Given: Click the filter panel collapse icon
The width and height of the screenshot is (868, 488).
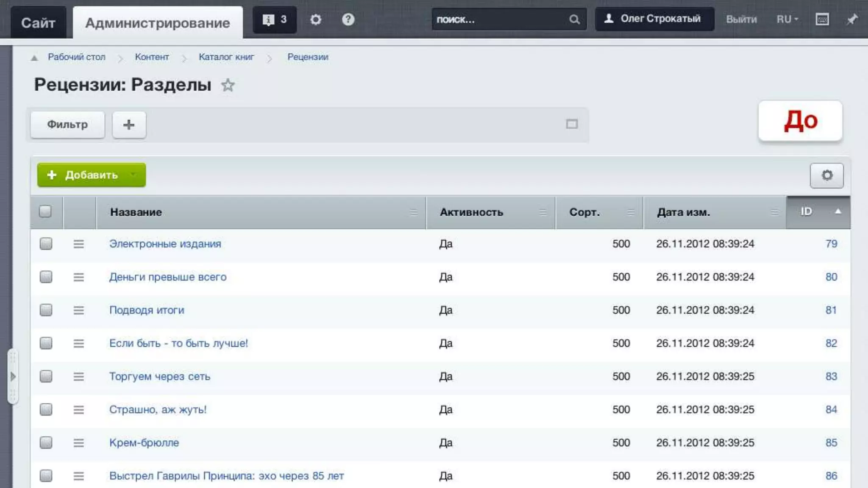Looking at the screenshot, I should pyautogui.click(x=572, y=124).
